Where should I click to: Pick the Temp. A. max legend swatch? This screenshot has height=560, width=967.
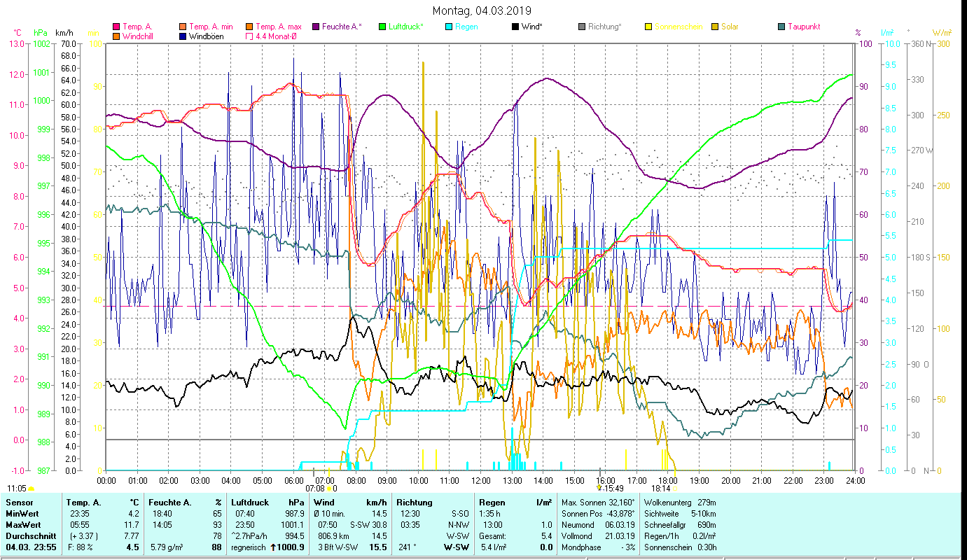250,27
